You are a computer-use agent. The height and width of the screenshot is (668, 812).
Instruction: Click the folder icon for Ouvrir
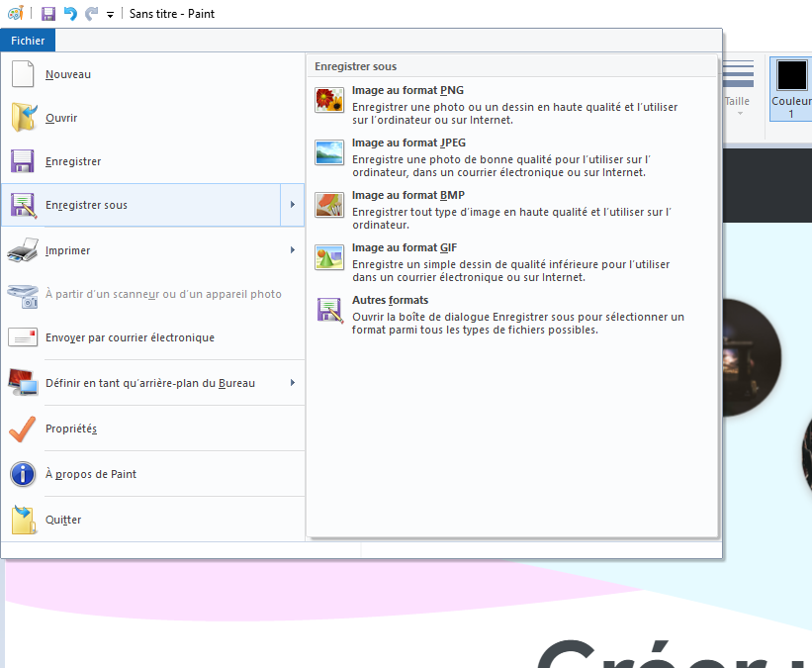click(24, 117)
